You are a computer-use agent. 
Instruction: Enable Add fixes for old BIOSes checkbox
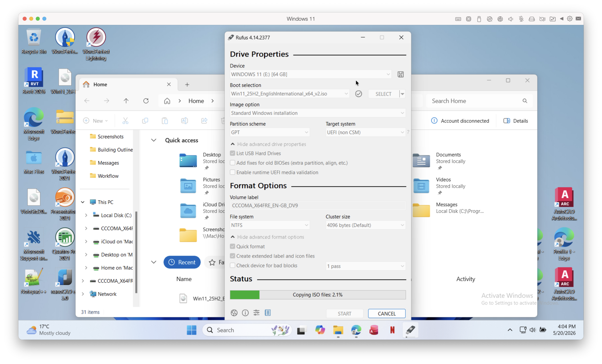coord(232,163)
